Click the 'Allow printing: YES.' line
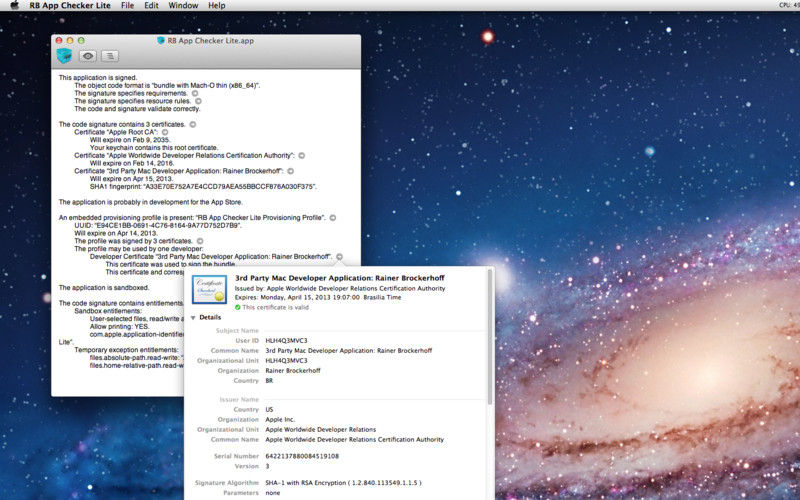Viewport: 800px width, 500px height. [x=120, y=326]
